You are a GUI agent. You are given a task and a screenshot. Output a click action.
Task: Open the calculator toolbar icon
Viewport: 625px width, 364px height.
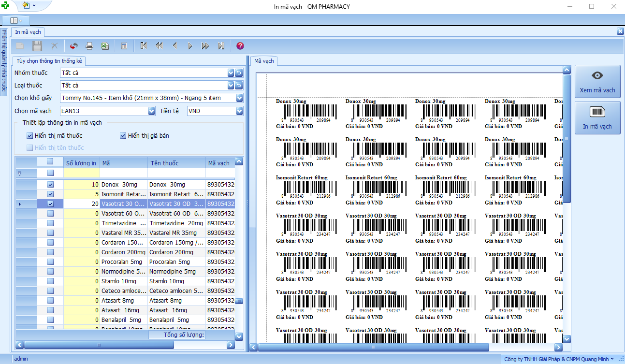click(x=124, y=46)
